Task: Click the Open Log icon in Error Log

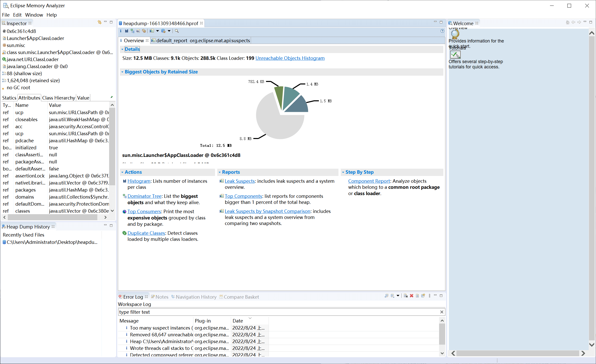Action: point(417,296)
